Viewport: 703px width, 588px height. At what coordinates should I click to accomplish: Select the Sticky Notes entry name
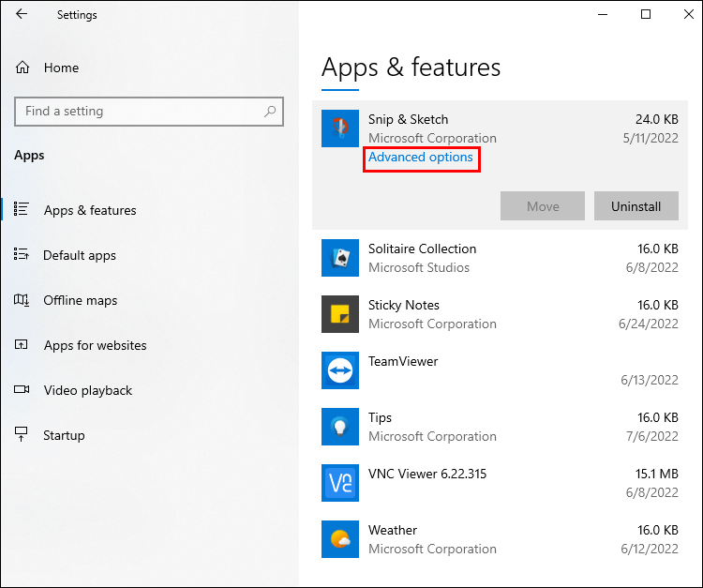point(403,305)
